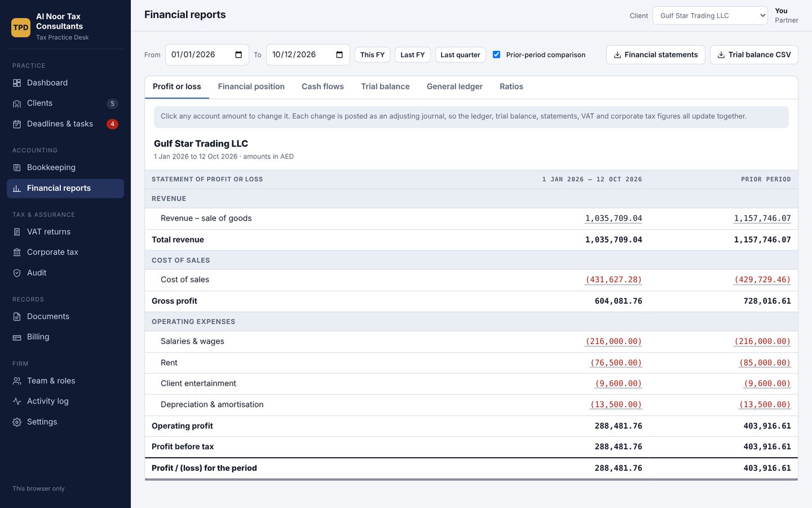This screenshot has height=508, width=812.
Task: Open the Ratios tab
Action: (511, 87)
